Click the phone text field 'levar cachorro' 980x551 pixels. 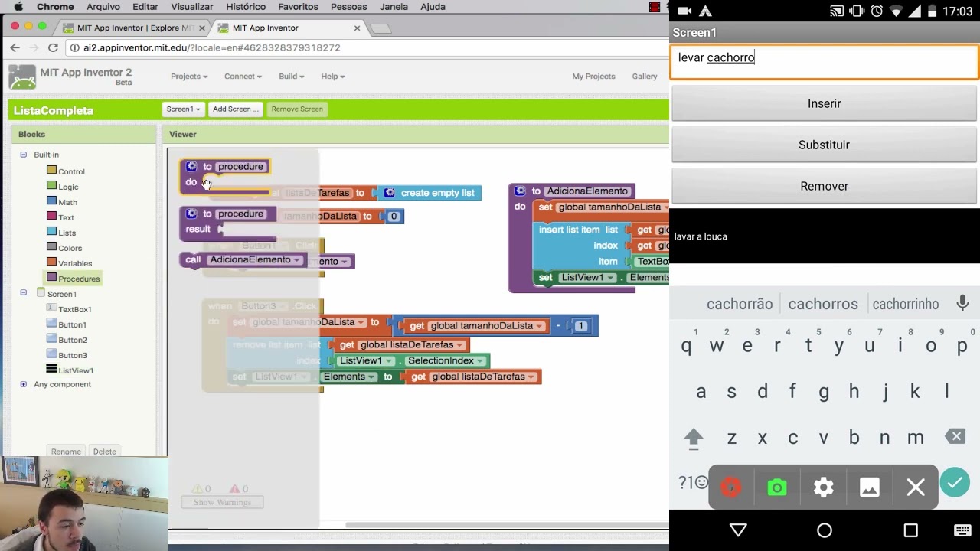pos(825,62)
